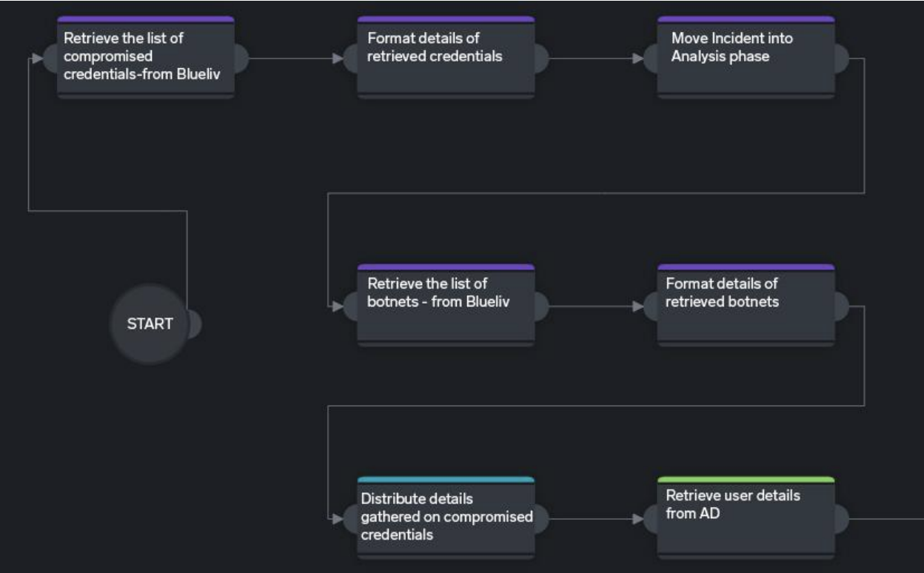924x573 pixels.
Task: Click output connector of Move Incident into Analysis step
Action: 842,58
